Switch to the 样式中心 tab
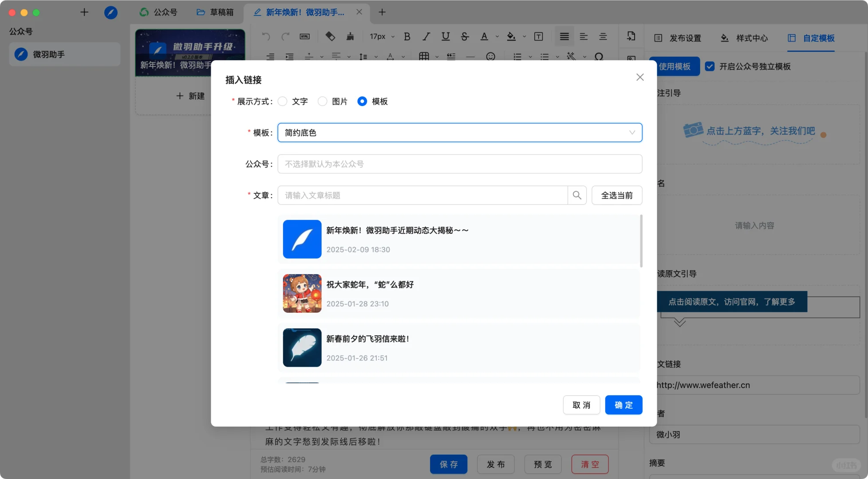Screen dimensions: 868x479 (x=750, y=38)
